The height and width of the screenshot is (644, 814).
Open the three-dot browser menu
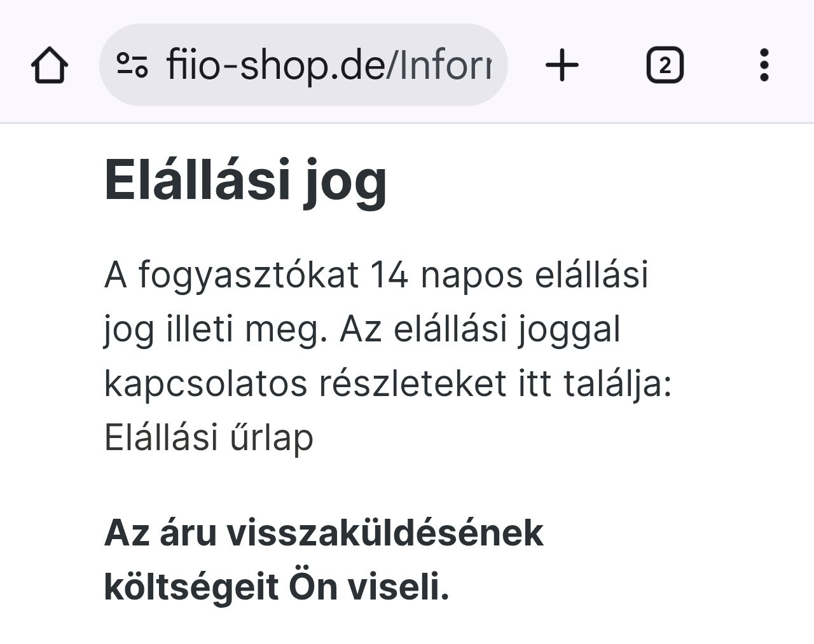pos(764,65)
